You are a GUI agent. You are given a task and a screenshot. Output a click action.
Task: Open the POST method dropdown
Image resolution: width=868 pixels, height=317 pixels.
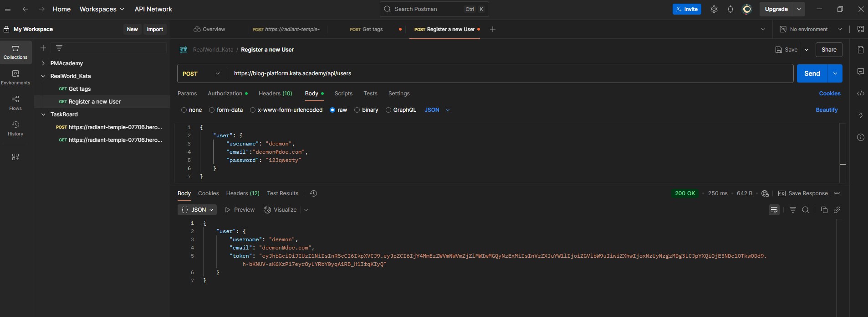tap(201, 73)
